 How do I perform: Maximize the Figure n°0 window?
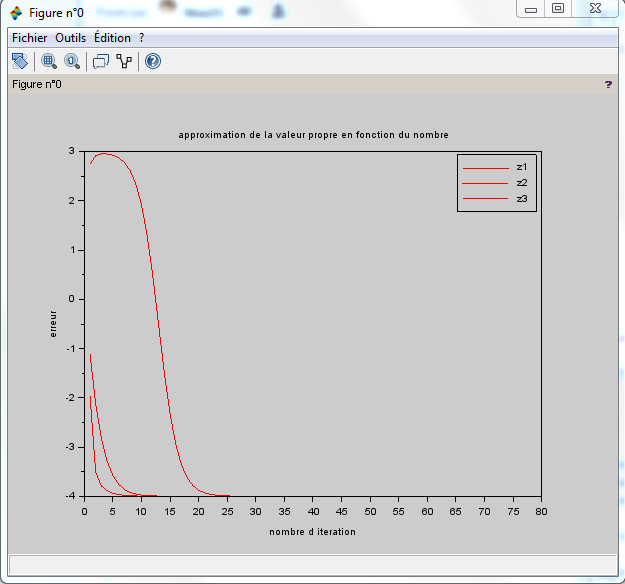[558, 9]
